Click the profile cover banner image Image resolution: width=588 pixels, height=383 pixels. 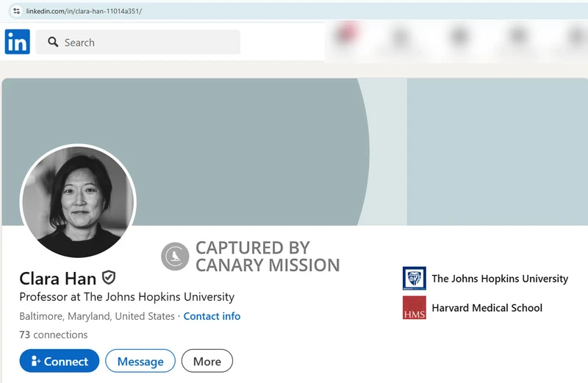coord(295,152)
